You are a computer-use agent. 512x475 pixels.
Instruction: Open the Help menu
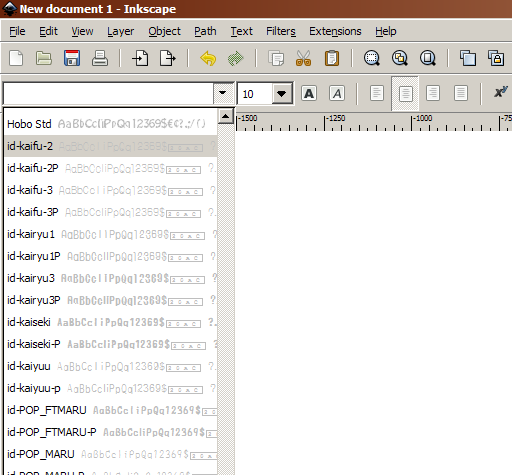[386, 31]
